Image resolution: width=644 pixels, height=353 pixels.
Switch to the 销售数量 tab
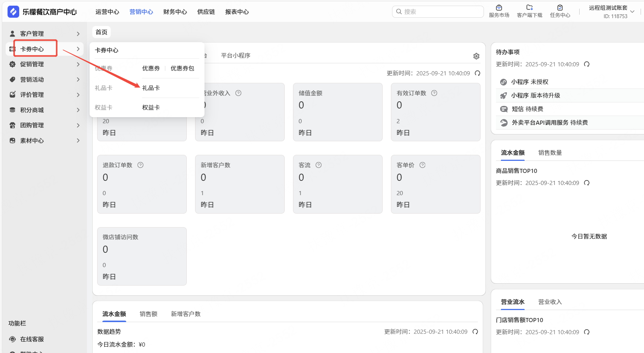(550, 153)
